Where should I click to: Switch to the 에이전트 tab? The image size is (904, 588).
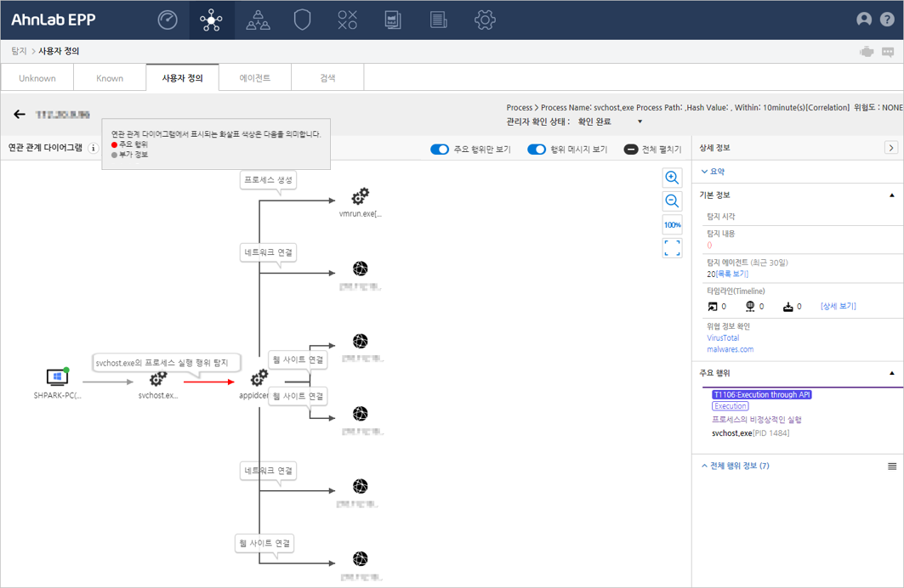pyautogui.click(x=255, y=78)
